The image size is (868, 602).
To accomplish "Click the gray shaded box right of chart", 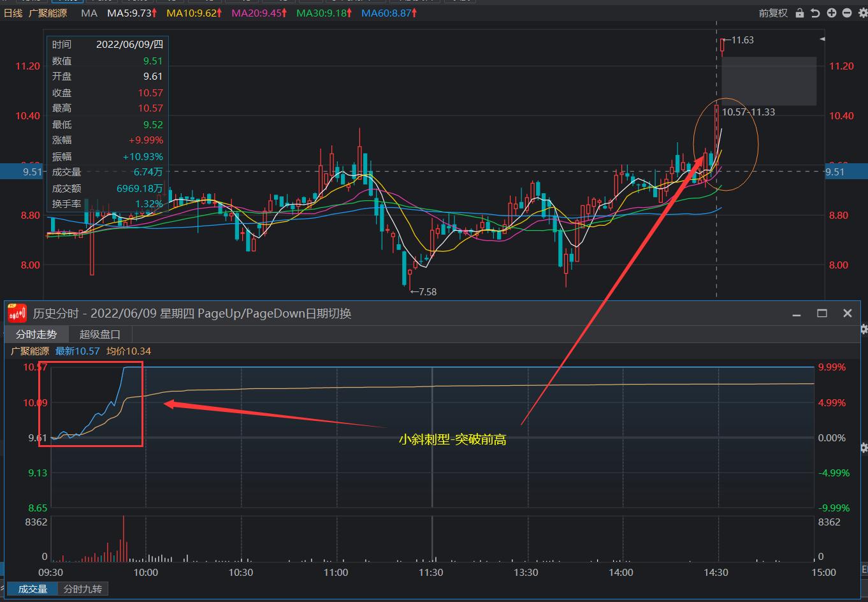I will [x=769, y=81].
